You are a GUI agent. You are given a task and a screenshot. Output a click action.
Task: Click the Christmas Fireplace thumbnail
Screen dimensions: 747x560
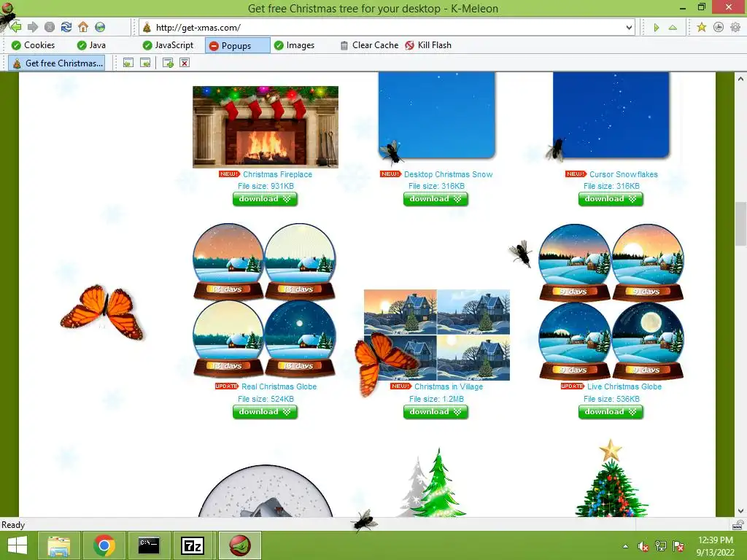pos(266,127)
